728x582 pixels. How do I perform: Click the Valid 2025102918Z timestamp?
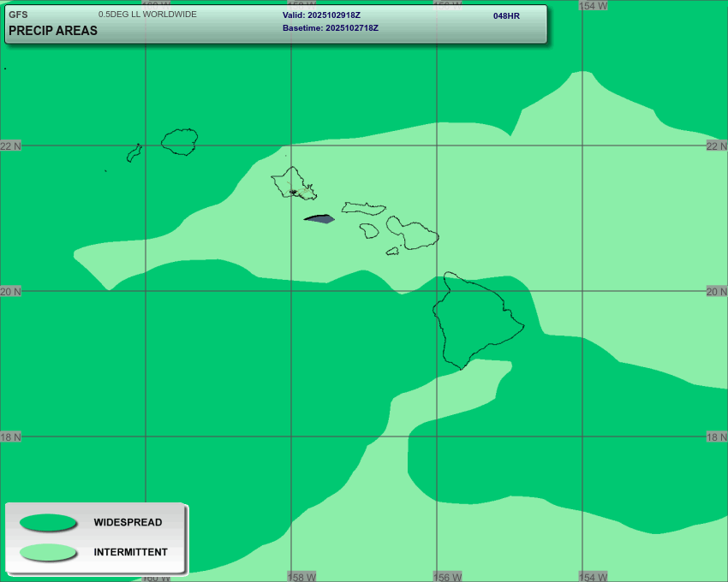coord(321,15)
